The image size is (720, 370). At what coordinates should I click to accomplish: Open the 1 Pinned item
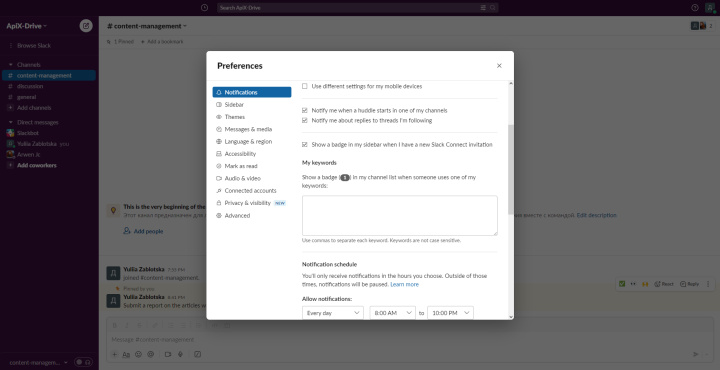120,42
